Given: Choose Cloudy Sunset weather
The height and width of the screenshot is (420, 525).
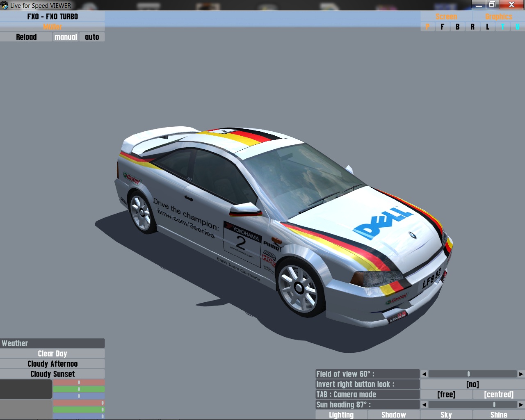Looking at the screenshot, I should point(52,374).
